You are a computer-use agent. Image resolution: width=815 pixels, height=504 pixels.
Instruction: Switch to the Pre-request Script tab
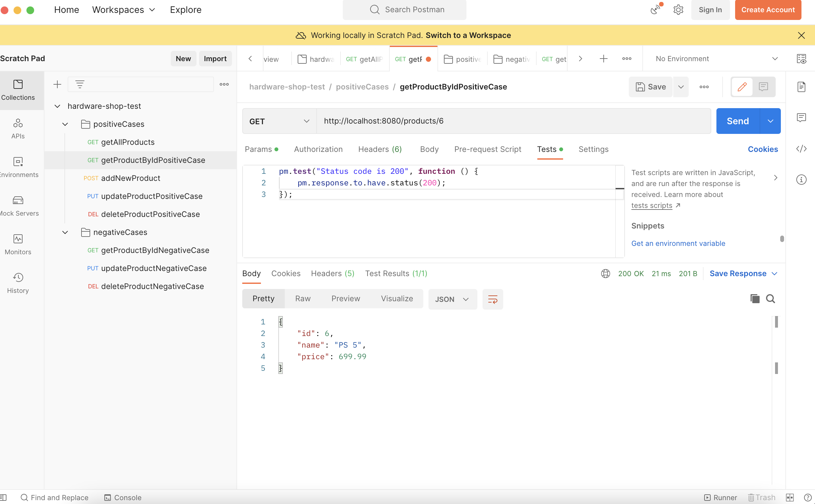[487, 149]
